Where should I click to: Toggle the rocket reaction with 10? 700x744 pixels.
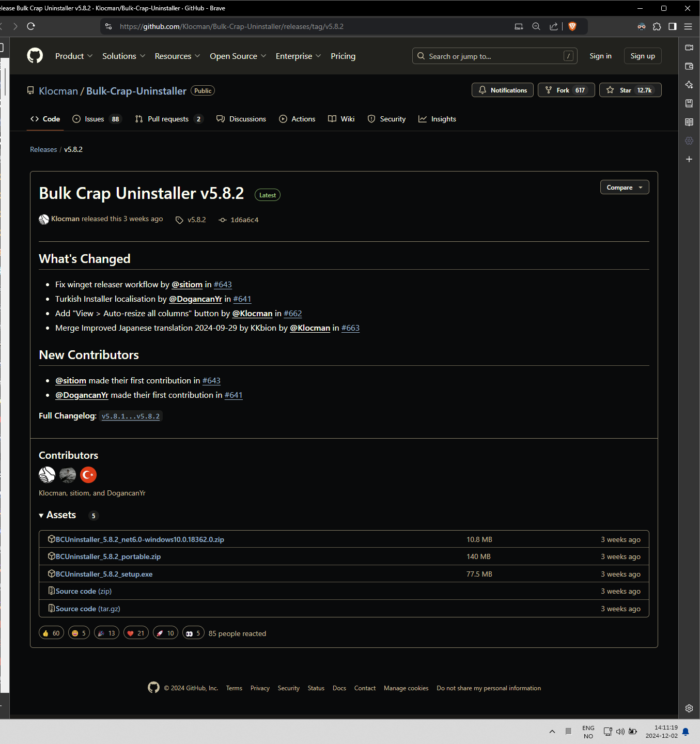point(165,633)
